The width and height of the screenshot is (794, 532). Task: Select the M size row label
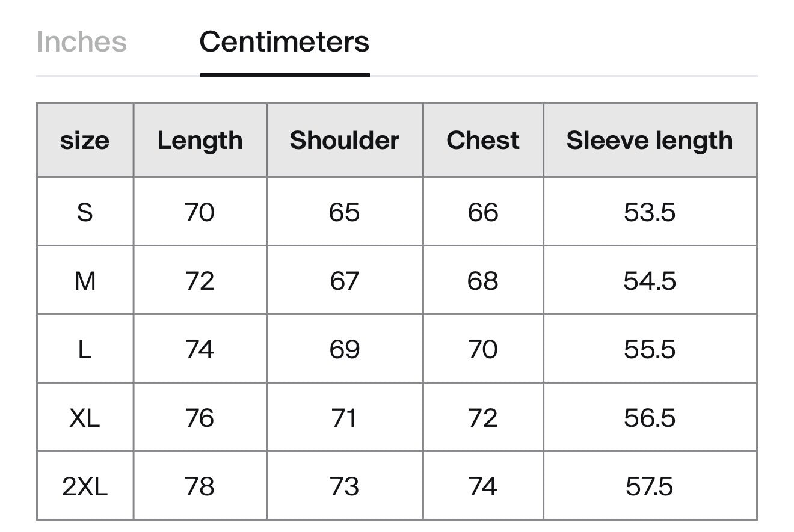pos(85,281)
